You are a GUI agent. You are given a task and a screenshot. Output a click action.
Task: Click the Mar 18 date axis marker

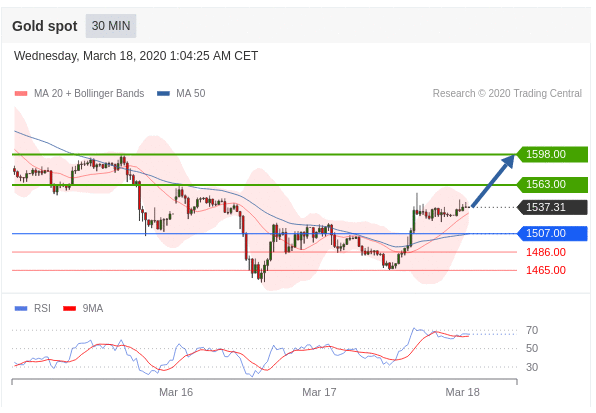point(463,392)
